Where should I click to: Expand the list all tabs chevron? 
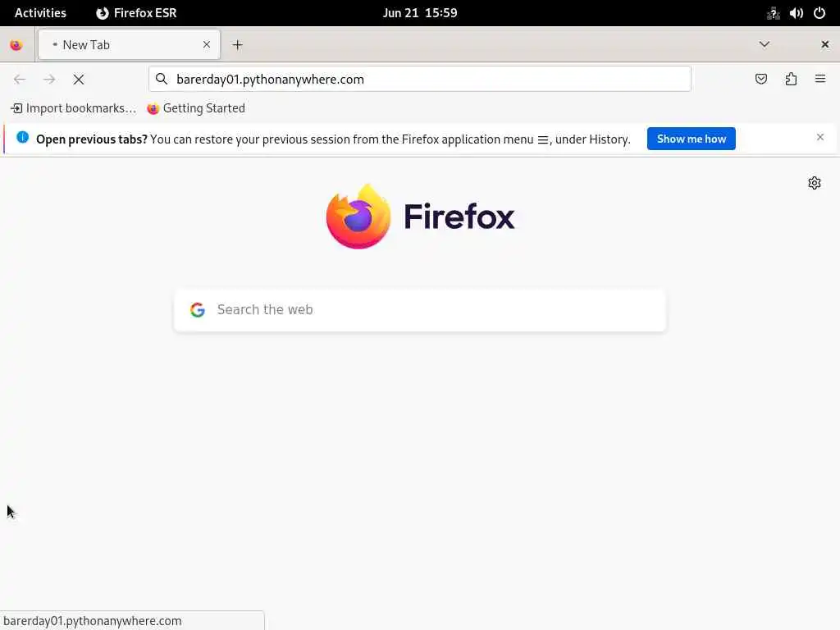(x=765, y=44)
